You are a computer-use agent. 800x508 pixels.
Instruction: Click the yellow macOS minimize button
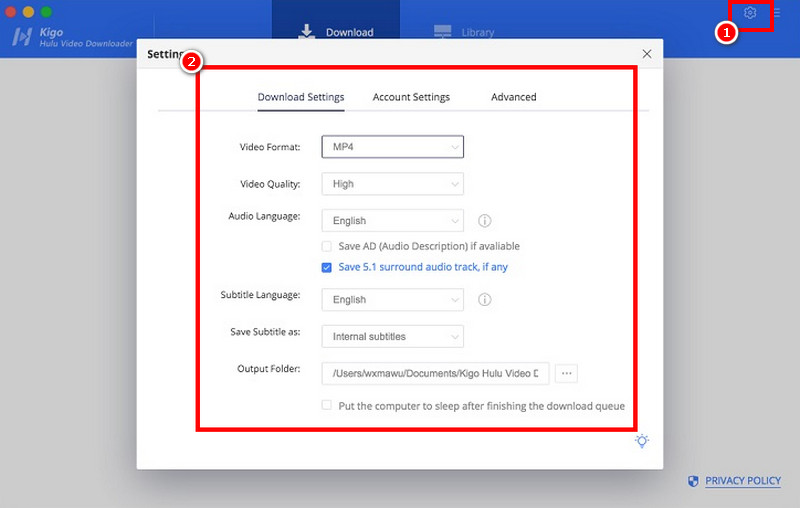coord(29,12)
